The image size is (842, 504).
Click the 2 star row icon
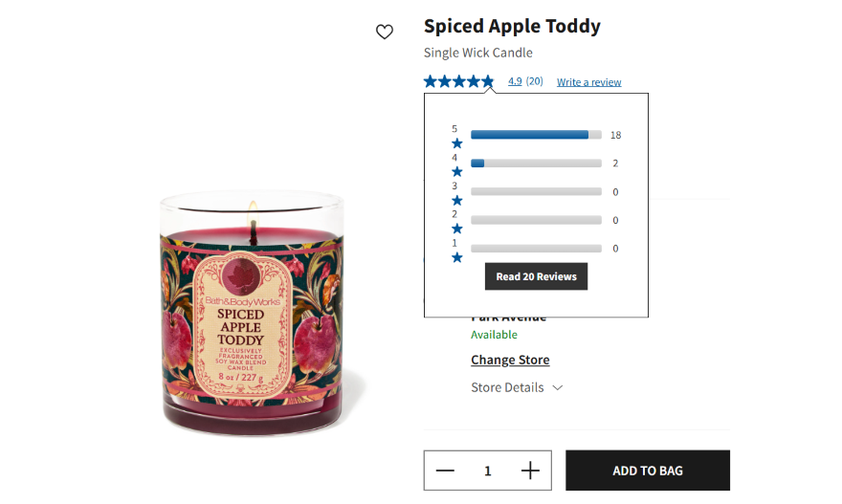pyautogui.click(x=456, y=229)
